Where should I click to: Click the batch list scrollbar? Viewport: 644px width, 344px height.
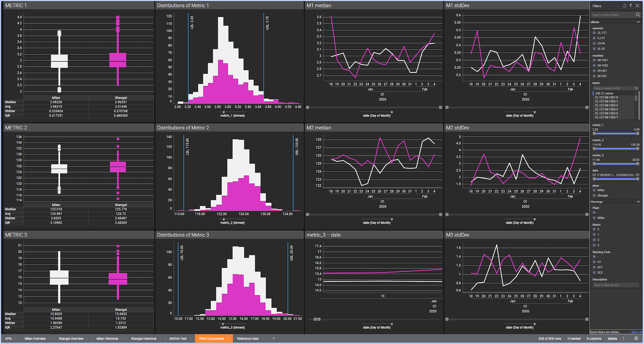pyautogui.click(x=636, y=98)
